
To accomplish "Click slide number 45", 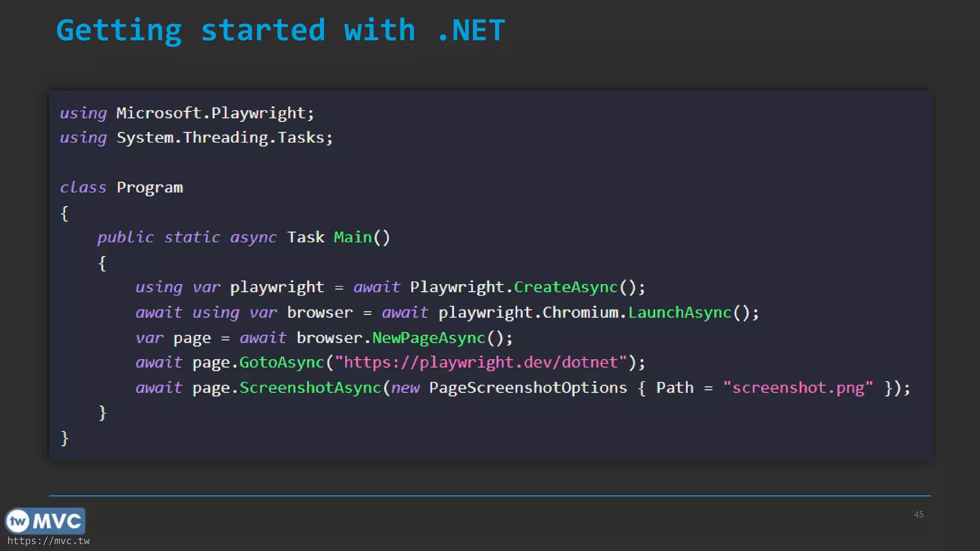I will tap(919, 514).
